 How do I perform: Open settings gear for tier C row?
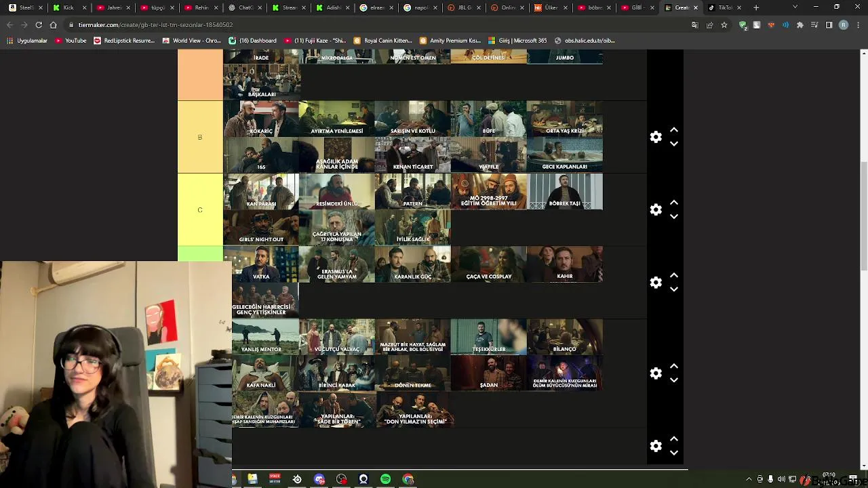tap(656, 209)
